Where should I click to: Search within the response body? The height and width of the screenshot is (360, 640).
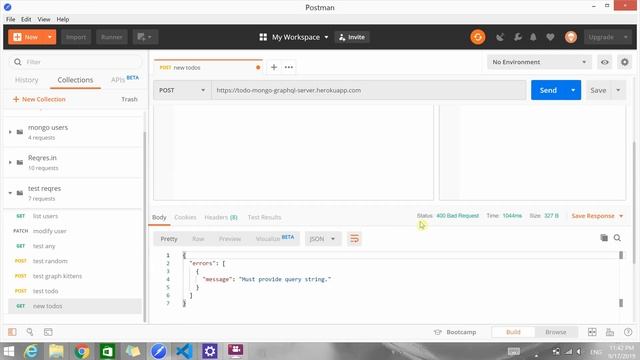[617, 238]
